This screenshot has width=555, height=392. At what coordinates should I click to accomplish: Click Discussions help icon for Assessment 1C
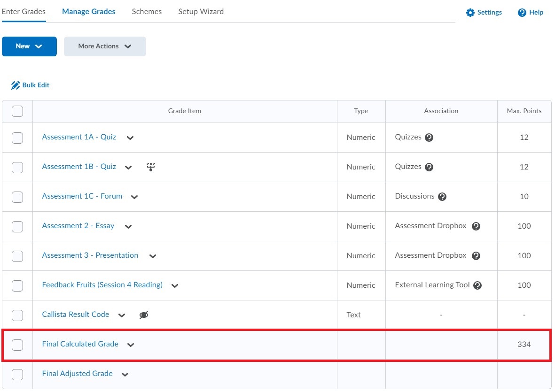(x=442, y=197)
